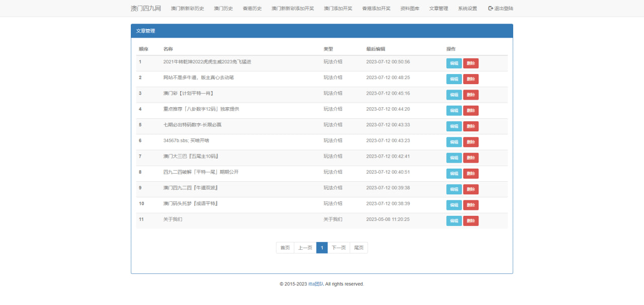Jump to 尾页 last page

click(x=359, y=248)
